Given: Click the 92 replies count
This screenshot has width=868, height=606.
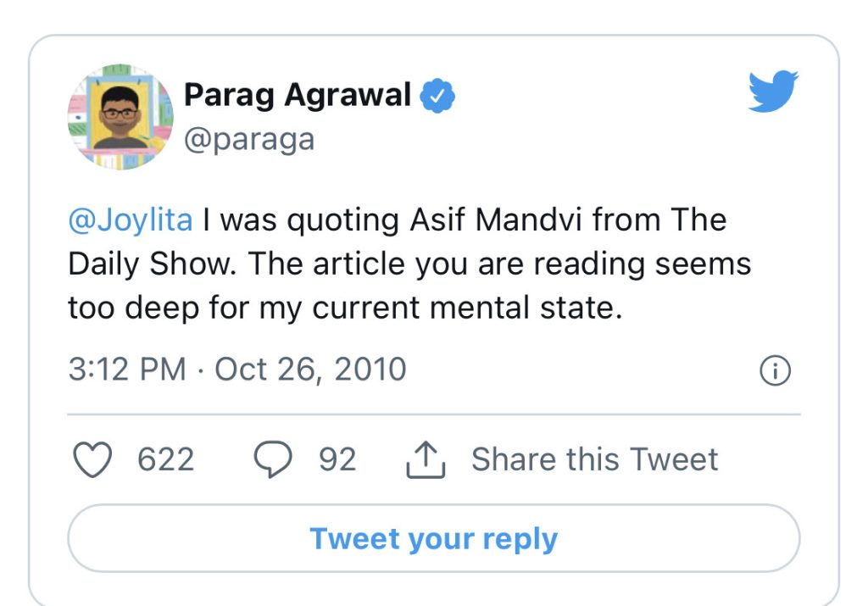Looking at the screenshot, I should [337, 459].
